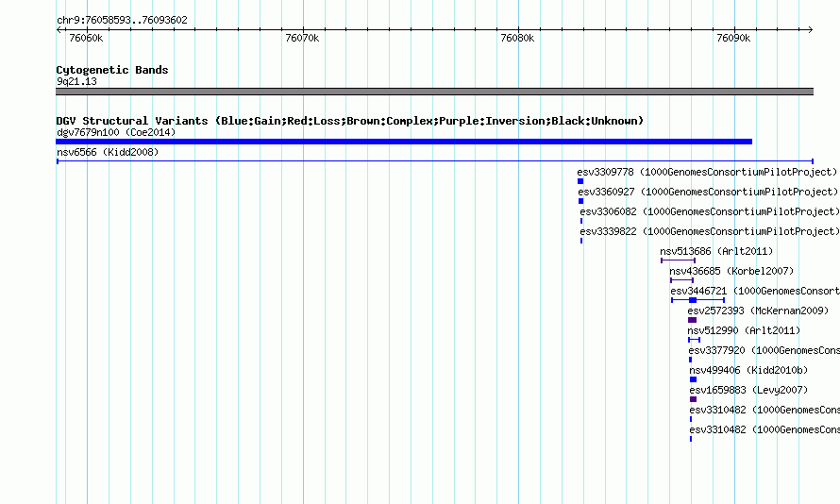
Task: Click the blue bracket glyph under nsv512990
Action: (695, 340)
